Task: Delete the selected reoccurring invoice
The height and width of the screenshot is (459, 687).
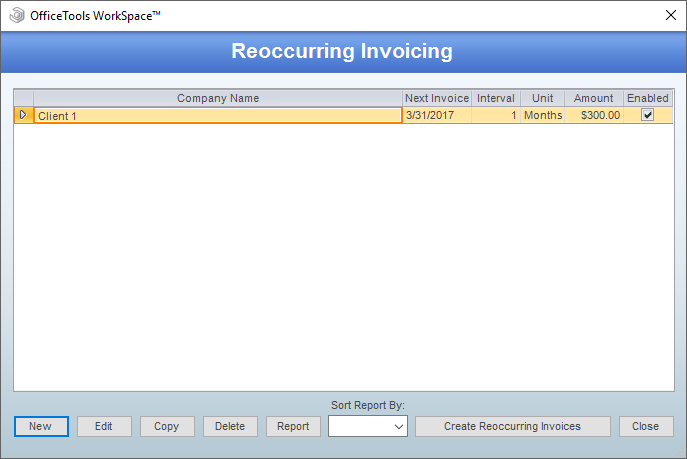Action: (x=230, y=426)
